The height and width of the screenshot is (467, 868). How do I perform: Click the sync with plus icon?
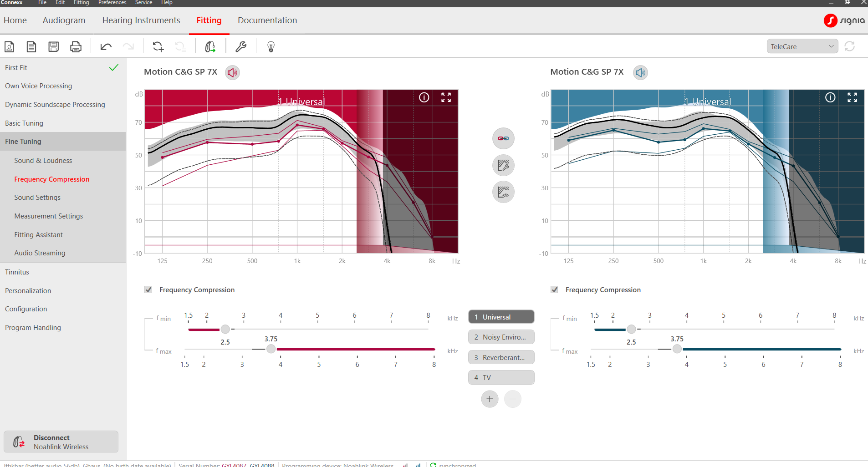click(158, 46)
